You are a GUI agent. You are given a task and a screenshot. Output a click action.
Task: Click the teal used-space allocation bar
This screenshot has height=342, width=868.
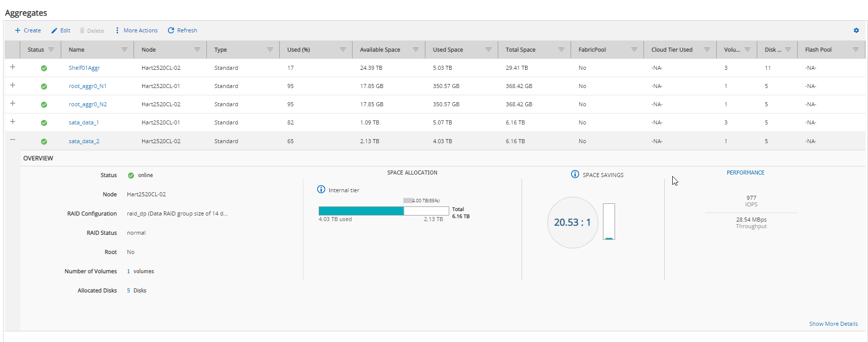(x=361, y=211)
